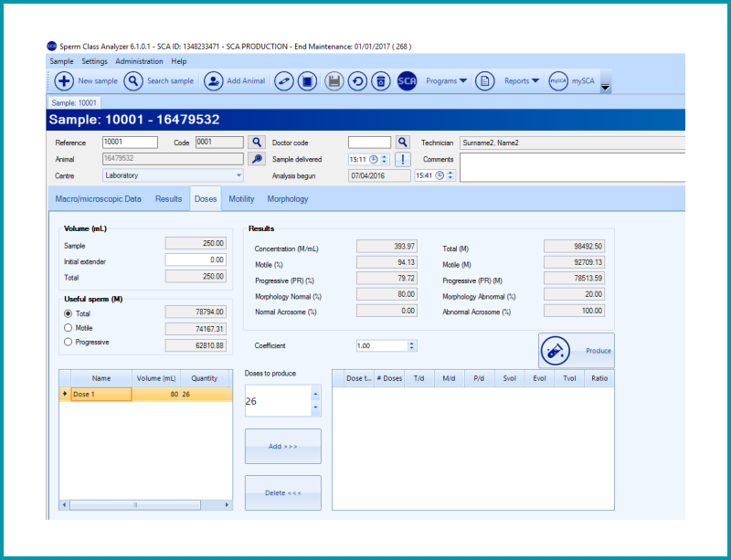Image resolution: width=731 pixels, height=560 pixels.
Task: Click the document page toolbar icon
Action: coord(485,81)
